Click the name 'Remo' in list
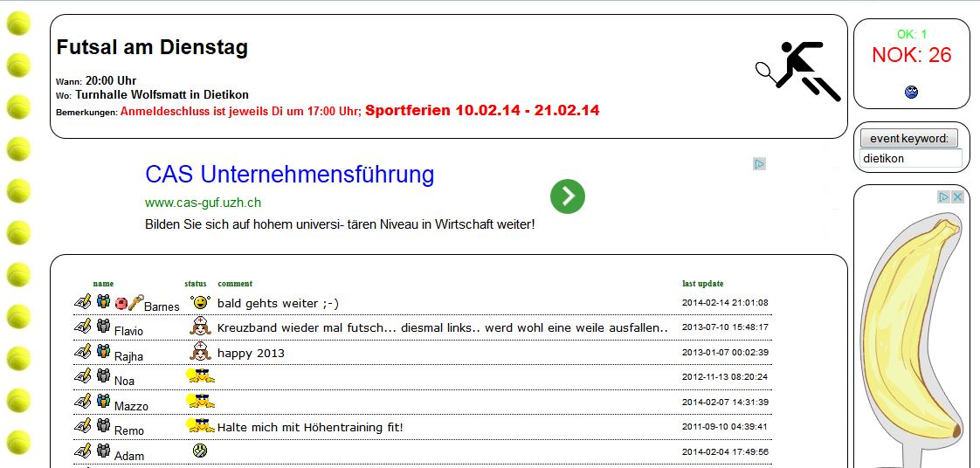This screenshot has height=468, width=980. click(128, 430)
